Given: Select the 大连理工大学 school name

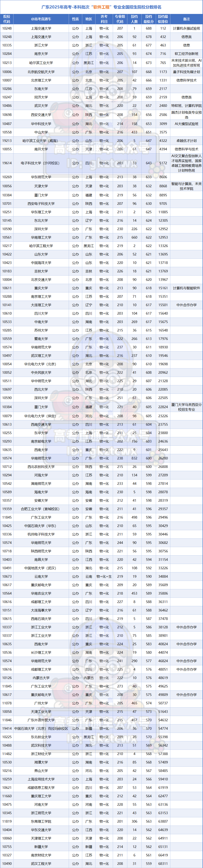Looking at the screenshot, I should 41,305.
